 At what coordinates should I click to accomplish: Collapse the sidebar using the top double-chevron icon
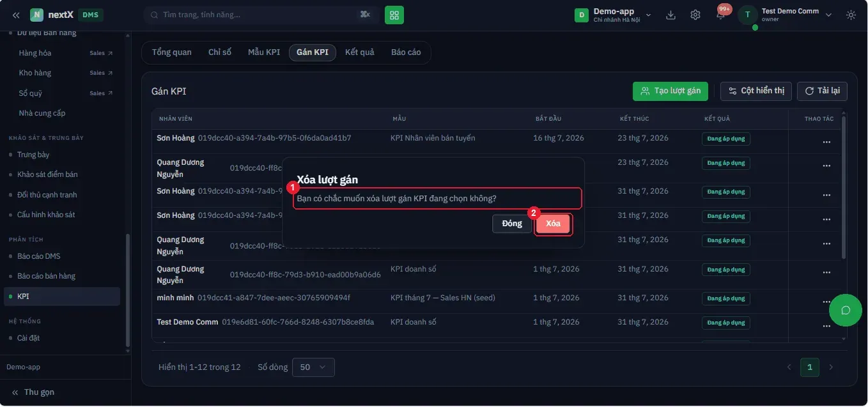[16, 15]
